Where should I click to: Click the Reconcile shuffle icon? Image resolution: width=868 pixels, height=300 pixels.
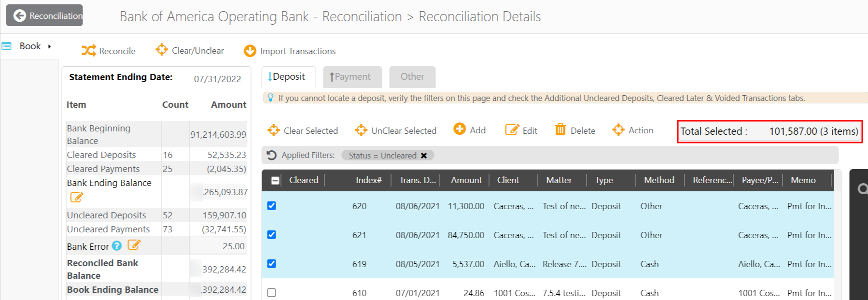click(88, 51)
